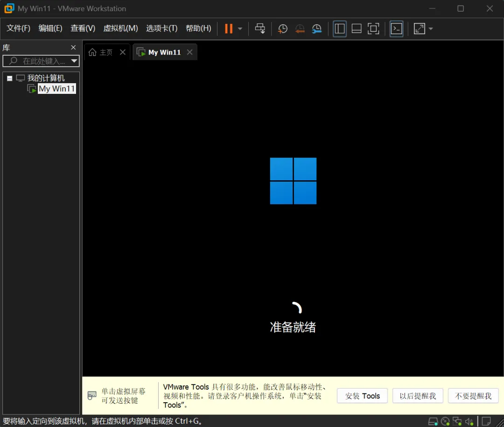The image size is (504, 427).
Task: Send Ctrl+Alt+Del to the virtual machine
Action: click(x=260, y=28)
